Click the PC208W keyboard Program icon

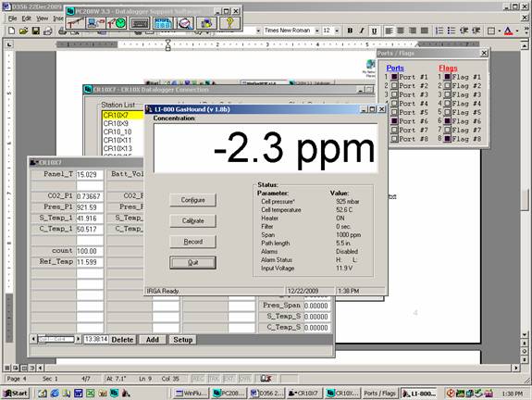(x=140, y=23)
